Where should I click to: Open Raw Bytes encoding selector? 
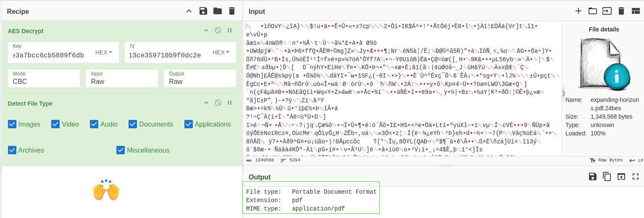click(x=607, y=160)
